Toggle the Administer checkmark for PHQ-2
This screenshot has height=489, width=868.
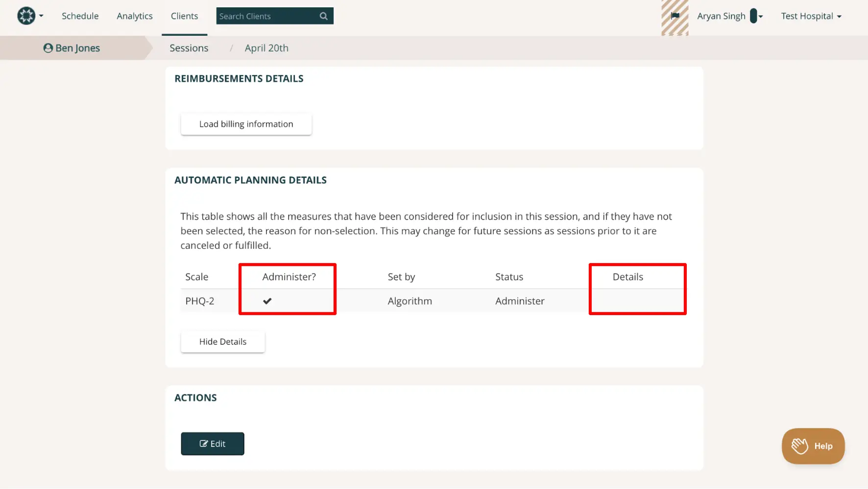[x=267, y=301]
